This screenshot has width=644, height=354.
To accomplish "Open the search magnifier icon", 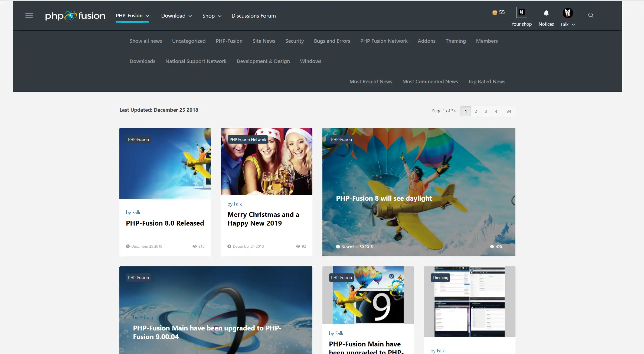I will point(591,15).
